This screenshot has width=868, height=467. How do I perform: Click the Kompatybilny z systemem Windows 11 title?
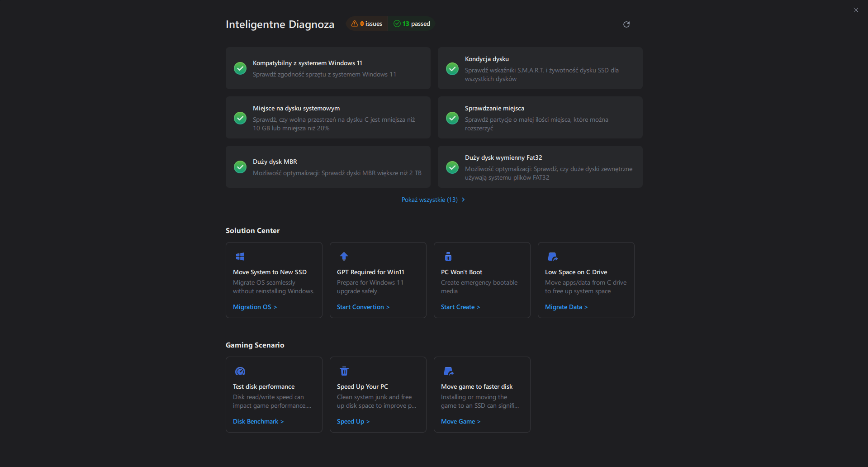coord(308,63)
